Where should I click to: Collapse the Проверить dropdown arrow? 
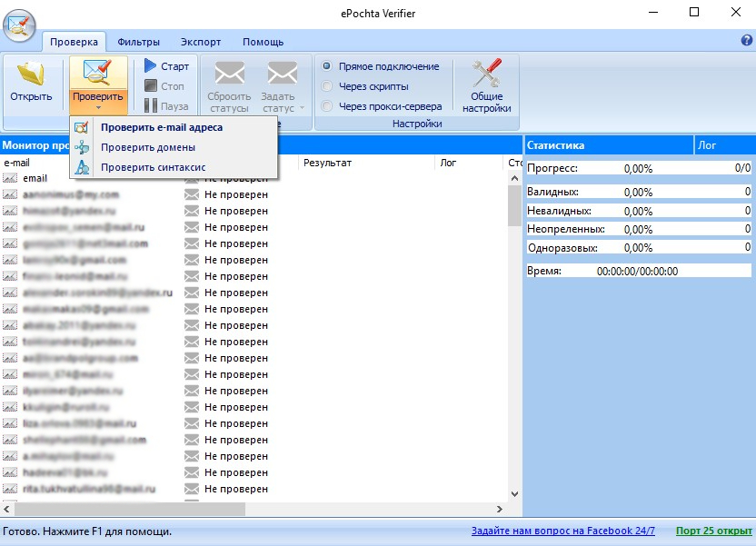[x=98, y=108]
